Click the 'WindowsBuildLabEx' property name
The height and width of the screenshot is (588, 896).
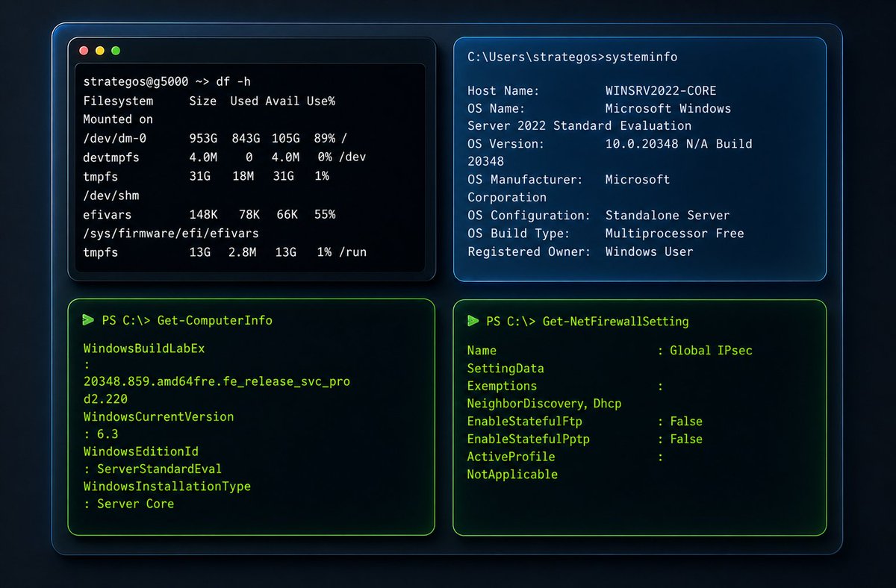point(144,348)
